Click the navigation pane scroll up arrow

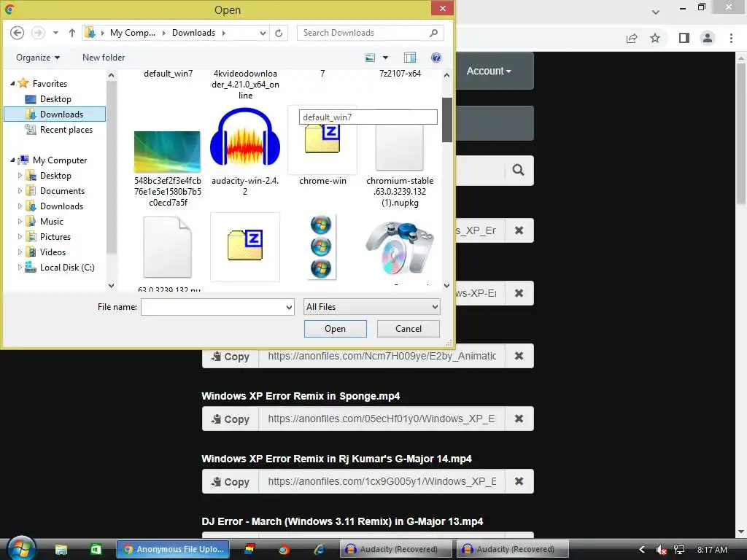pyautogui.click(x=111, y=75)
